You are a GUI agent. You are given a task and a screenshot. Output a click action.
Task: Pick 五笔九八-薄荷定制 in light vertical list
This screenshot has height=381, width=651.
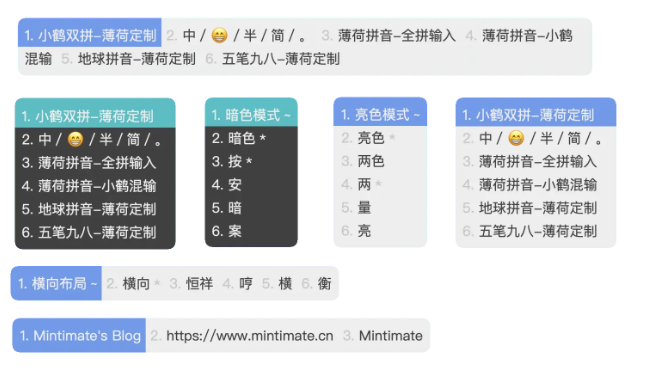pyautogui.click(x=536, y=231)
